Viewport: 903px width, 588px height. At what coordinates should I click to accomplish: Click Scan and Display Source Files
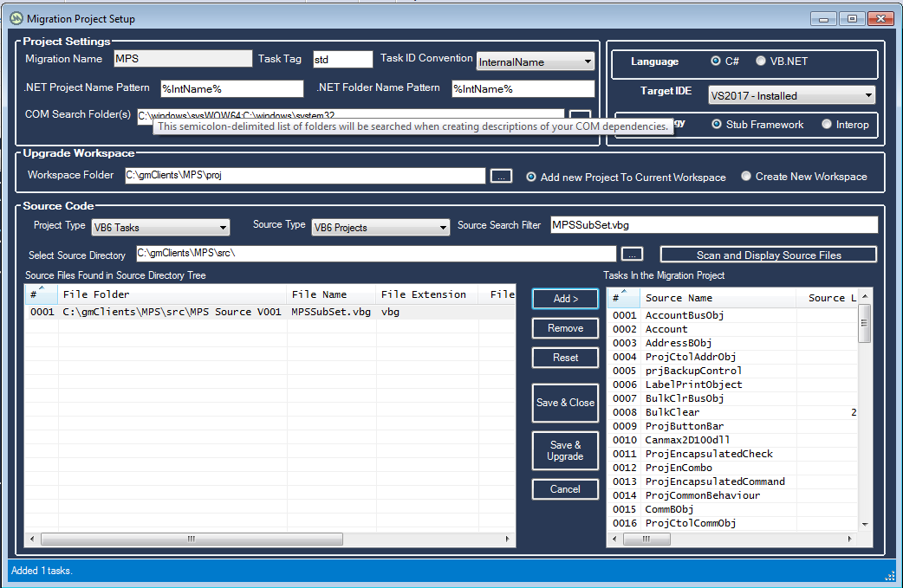point(769,255)
